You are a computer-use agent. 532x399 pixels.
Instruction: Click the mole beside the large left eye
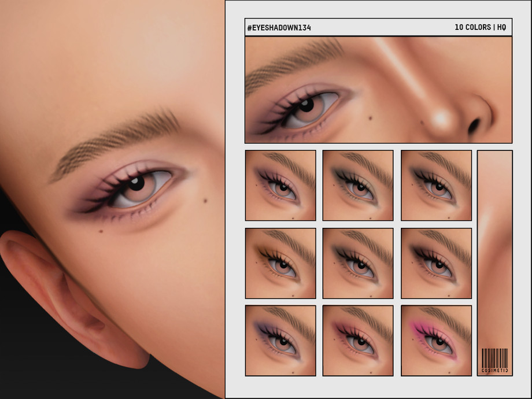pyautogui.click(x=205, y=201)
